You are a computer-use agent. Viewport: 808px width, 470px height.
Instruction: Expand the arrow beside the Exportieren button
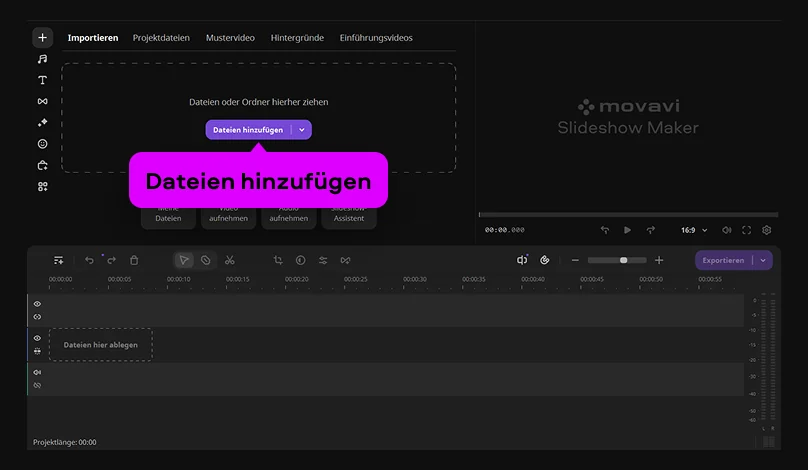point(764,260)
